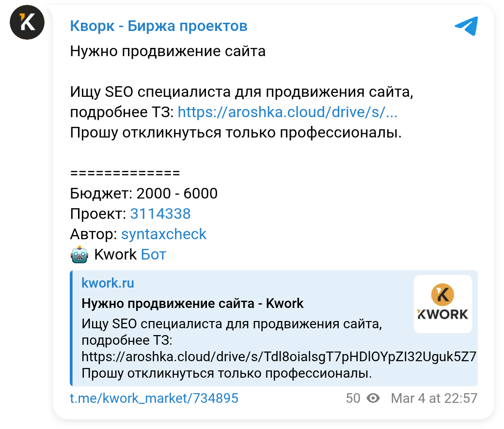Click the budget line Бюджет: 2000 - 6000
The height and width of the screenshot is (429, 504).
pos(143,194)
